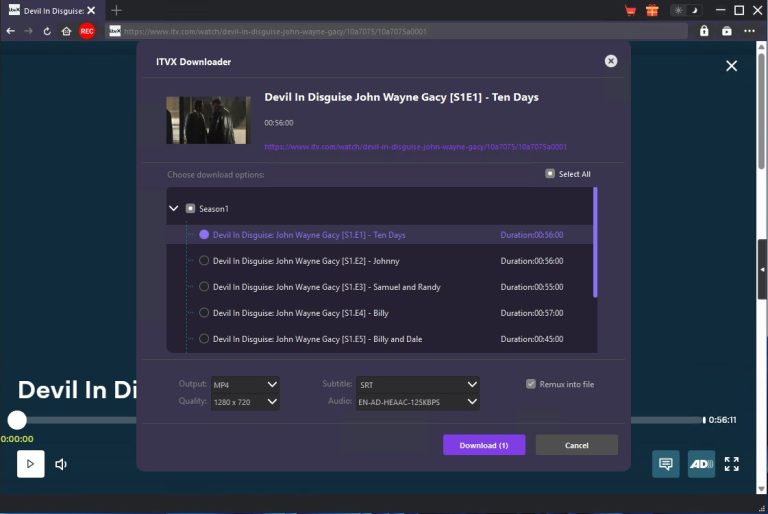Screen dimensions: 768x514
Task: Open the Output MP4 dropdown
Action: pos(245,385)
